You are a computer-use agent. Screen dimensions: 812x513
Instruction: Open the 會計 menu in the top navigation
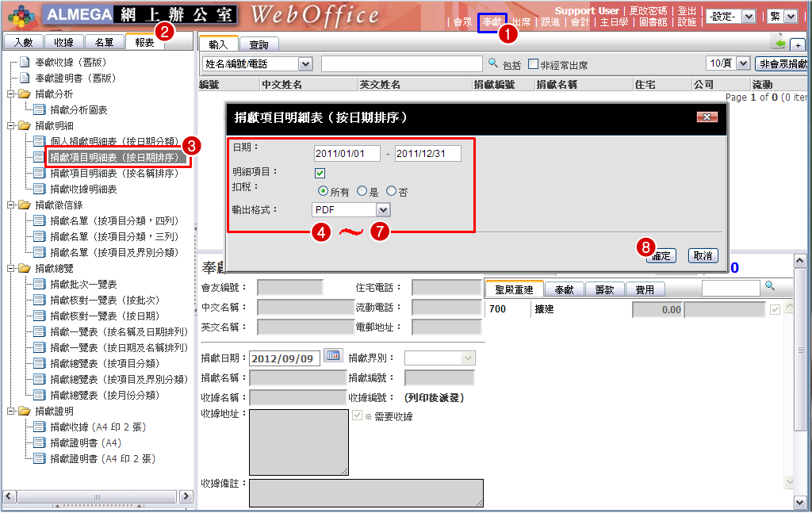click(x=580, y=22)
